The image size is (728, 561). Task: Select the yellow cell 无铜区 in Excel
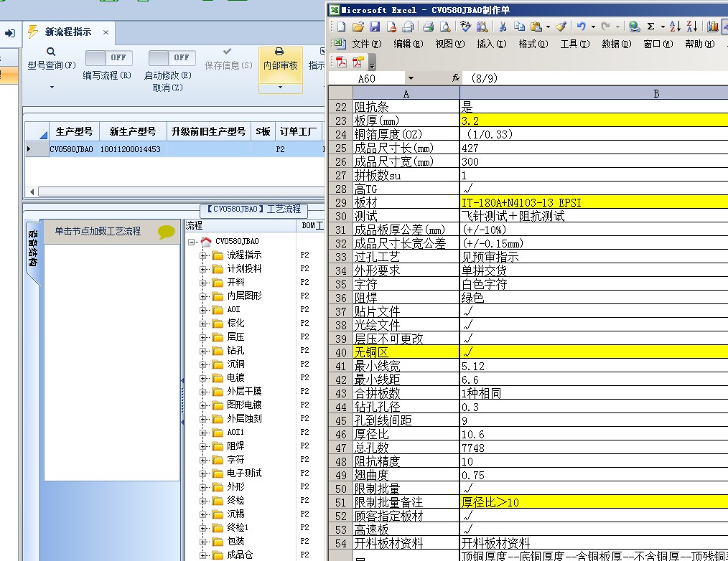coord(406,352)
